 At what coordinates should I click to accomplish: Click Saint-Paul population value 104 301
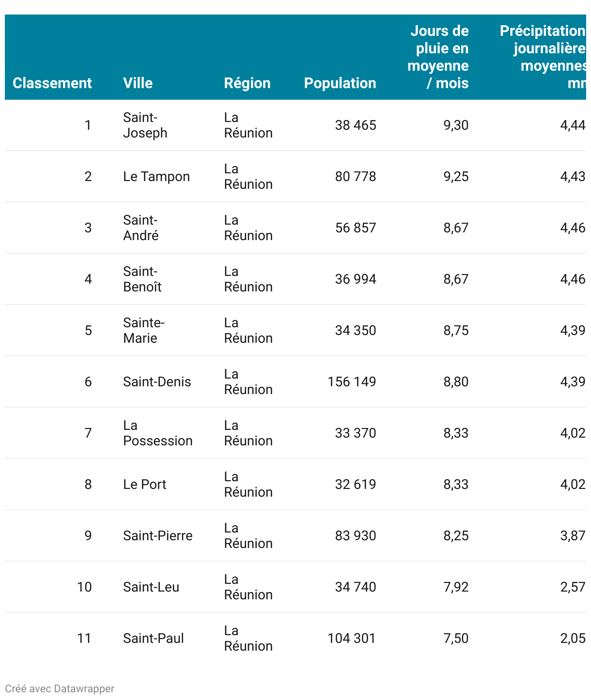click(x=352, y=639)
